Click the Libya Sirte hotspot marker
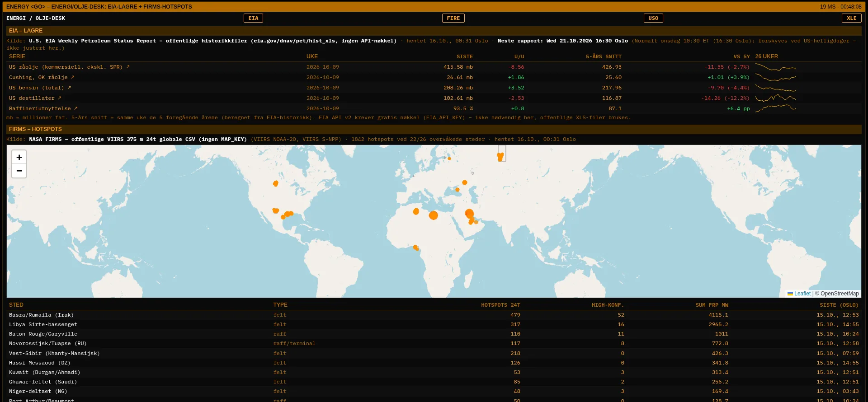The width and height of the screenshot is (868, 402). click(433, 215)
